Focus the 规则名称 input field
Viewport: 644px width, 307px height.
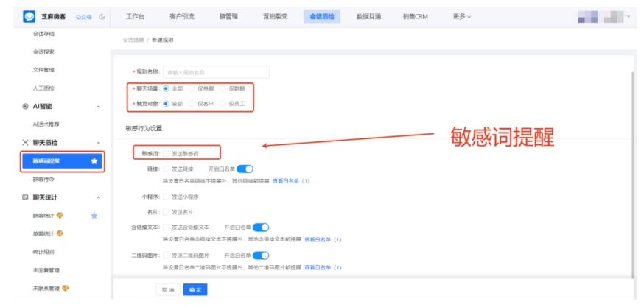(217, 72)
